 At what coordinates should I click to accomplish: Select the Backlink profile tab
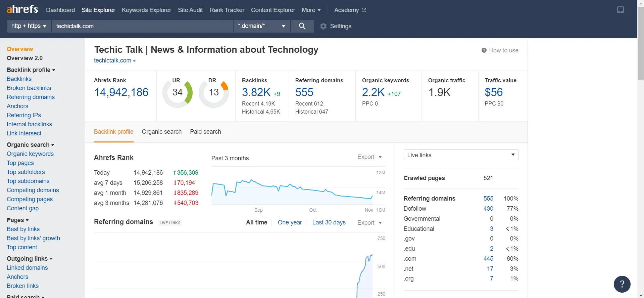coord(114,132)
